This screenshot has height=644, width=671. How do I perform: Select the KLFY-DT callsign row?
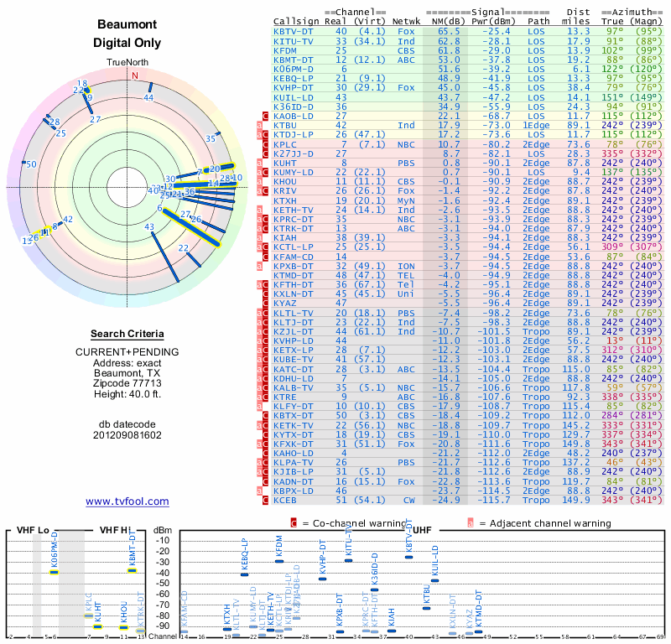click(293, 406)
